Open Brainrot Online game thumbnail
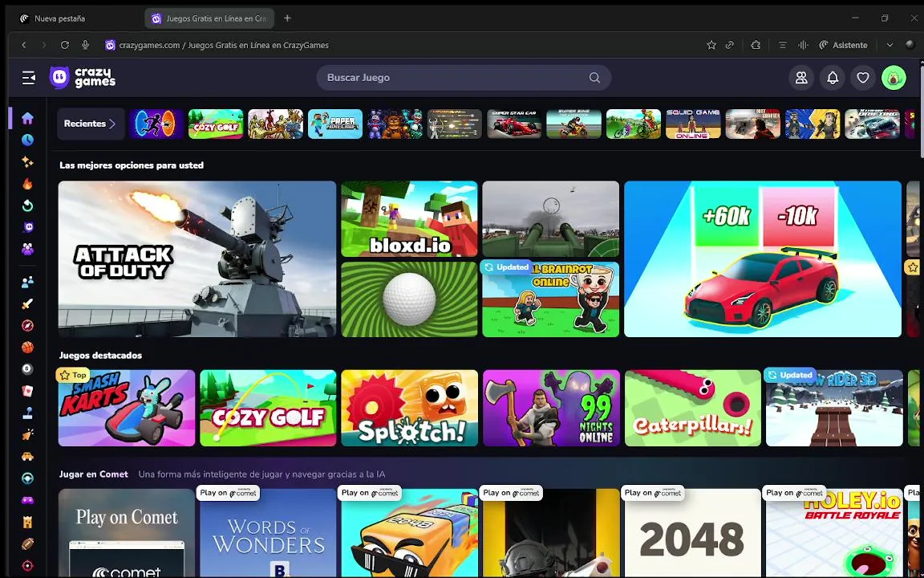The width and height of the screenshot is (924, 578). coord(551,299)
